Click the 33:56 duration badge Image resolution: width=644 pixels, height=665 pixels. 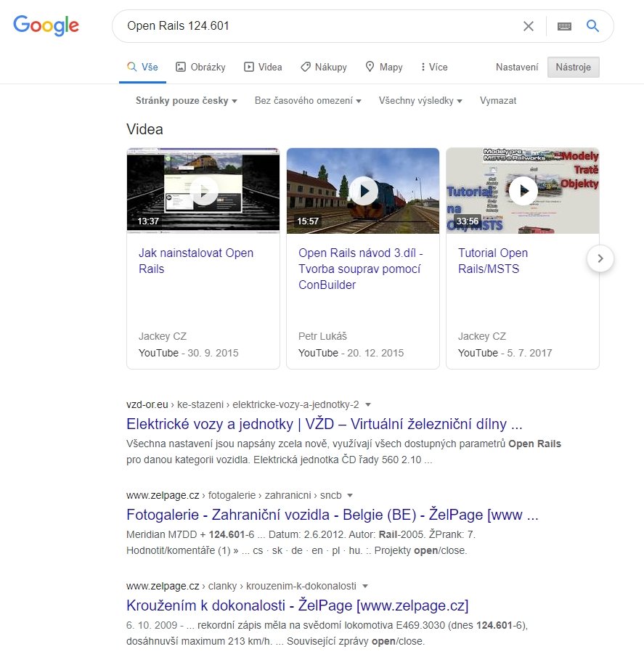pos(468,221)
